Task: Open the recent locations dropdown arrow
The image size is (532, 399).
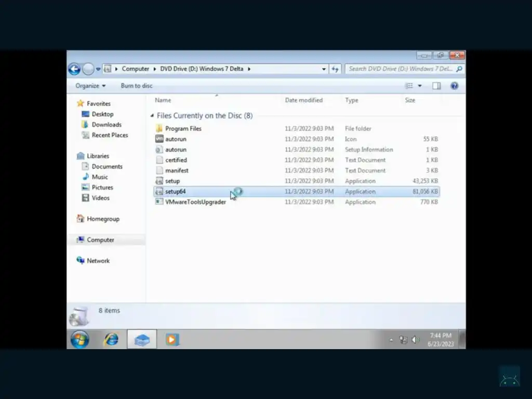Action: (x=98, y=69)
